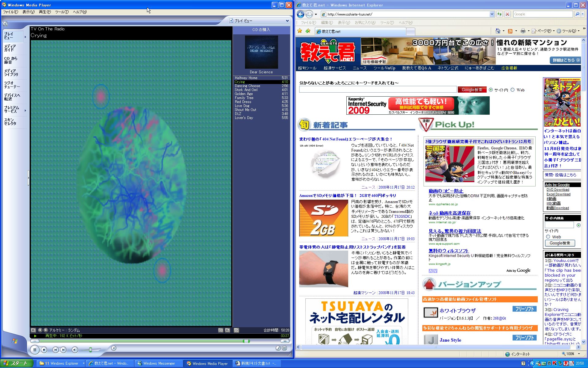Switch Media Player to skin mode

coord(285,348)
